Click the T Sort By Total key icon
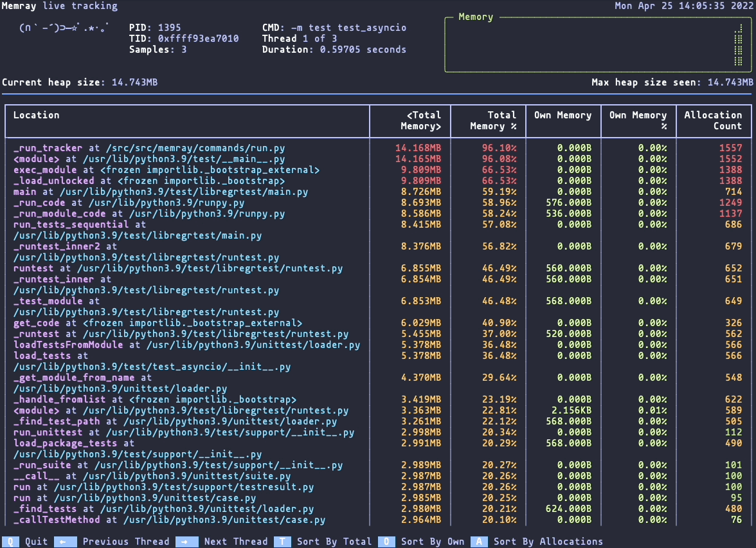The width and height of the screenshot is (756, 548). [283, 542]
